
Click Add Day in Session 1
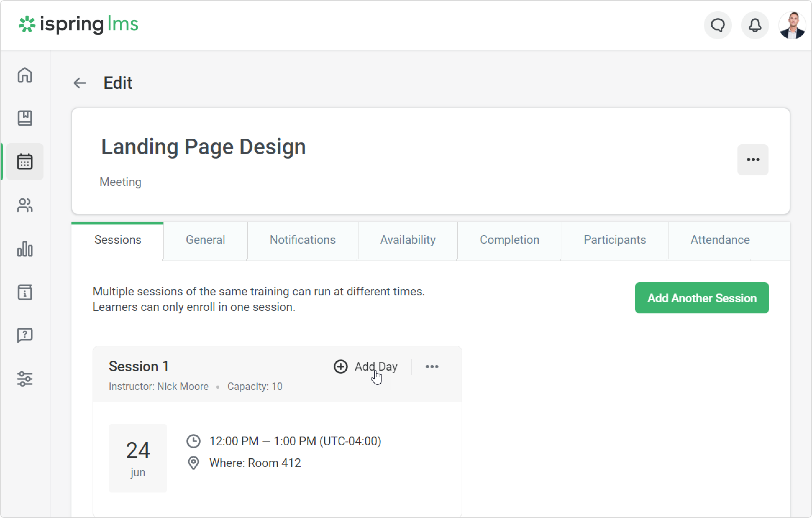click(366, 367)
